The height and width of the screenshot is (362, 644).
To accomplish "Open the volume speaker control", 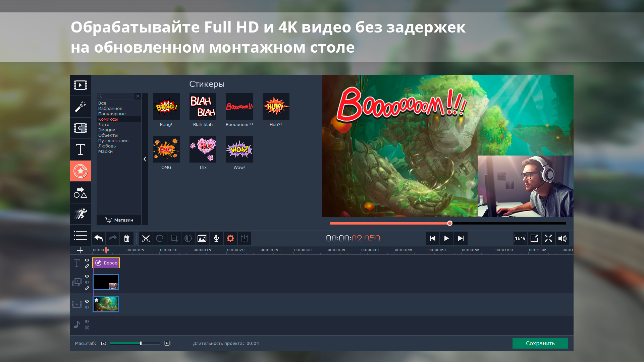I will coord(562,238).
